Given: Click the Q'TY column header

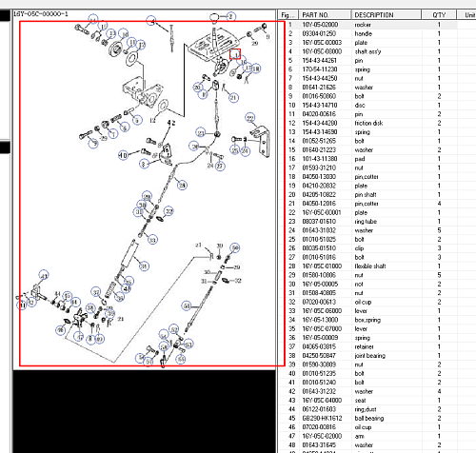Looking at the screenshot, I should pos(439,15).
